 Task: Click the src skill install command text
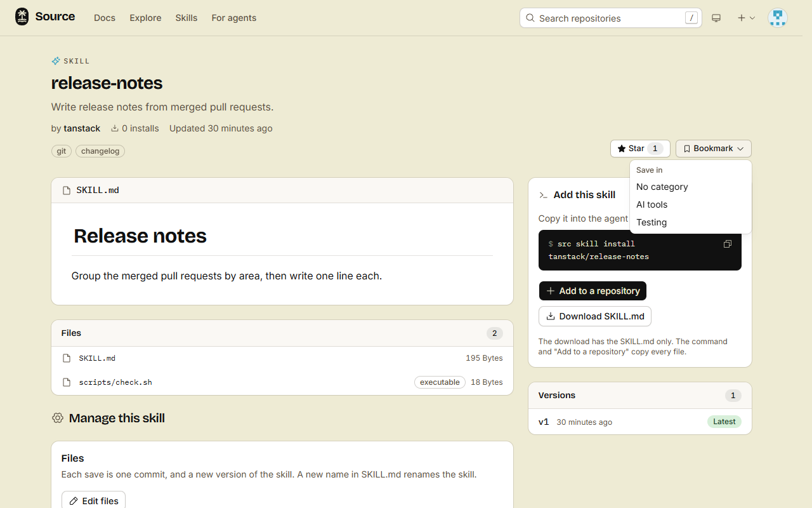[x=598, y=250]
